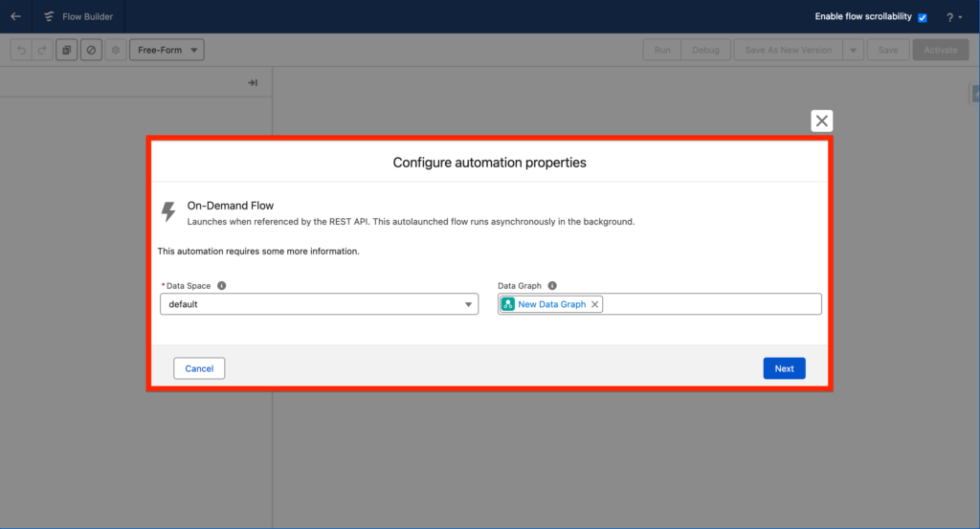Screen dimensions: 980x529
Task: Click the settings gear toolbar icon
Action: click(116, 50)
